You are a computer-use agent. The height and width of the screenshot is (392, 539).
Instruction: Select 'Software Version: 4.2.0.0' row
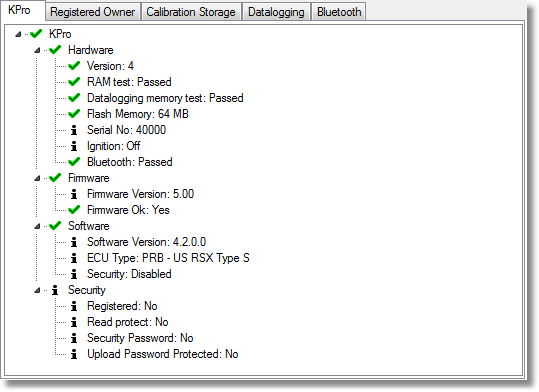(x=146, y=242)
